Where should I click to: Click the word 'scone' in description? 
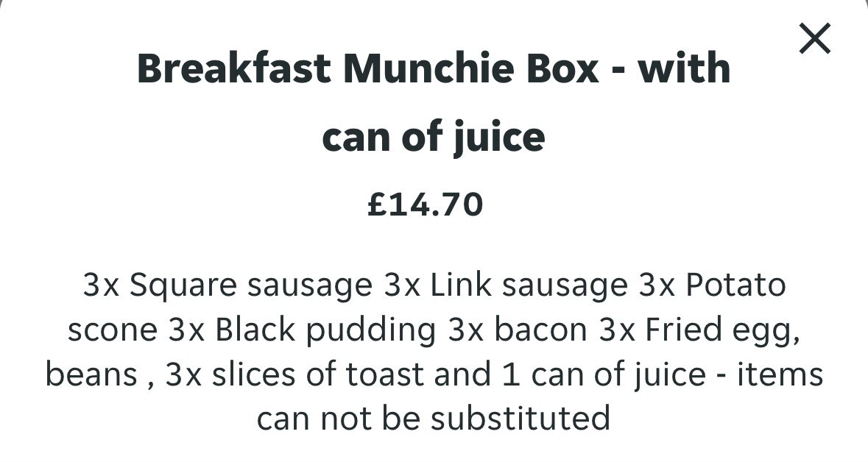pyautogui.click(x=113, y=330)
